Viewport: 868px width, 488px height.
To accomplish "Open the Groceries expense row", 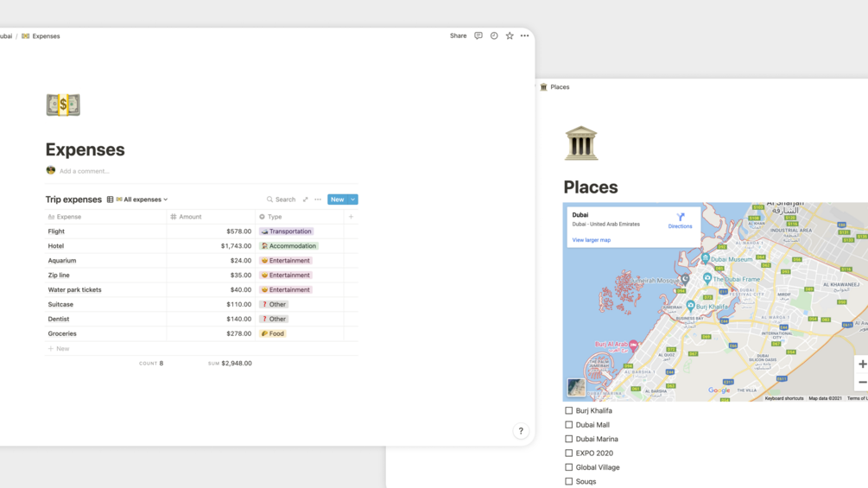I will 62,333.
